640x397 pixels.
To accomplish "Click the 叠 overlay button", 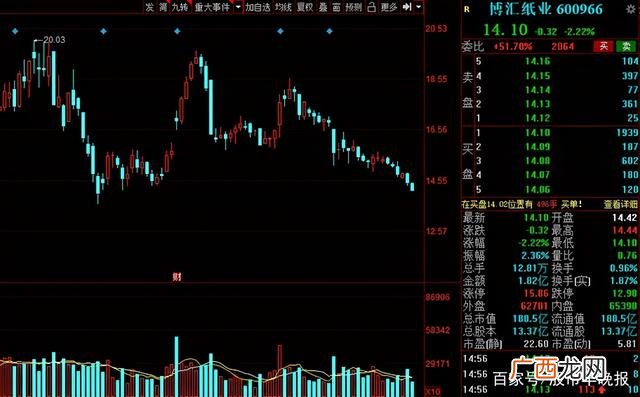I will [323, 7].
